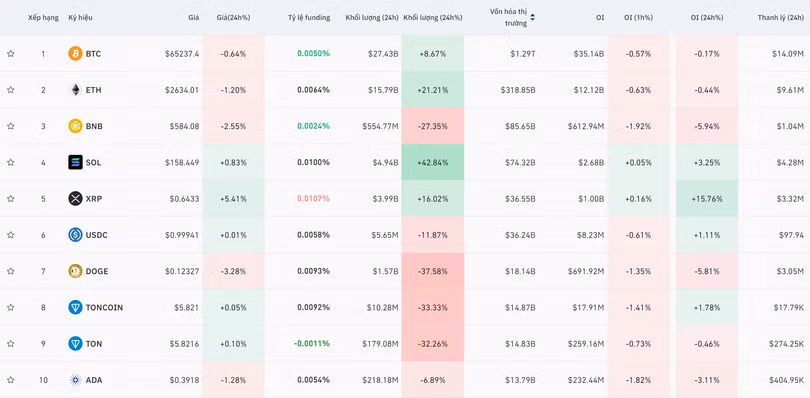
Task: Sort by the Ký hiệu column header
Action: click(81, 18)
